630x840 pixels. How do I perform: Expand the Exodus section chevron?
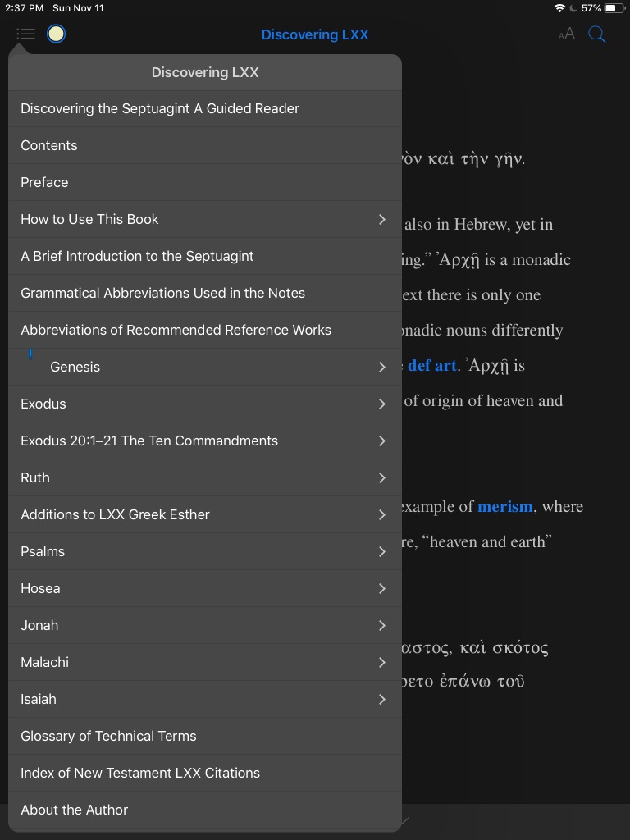tap(381, 404)
